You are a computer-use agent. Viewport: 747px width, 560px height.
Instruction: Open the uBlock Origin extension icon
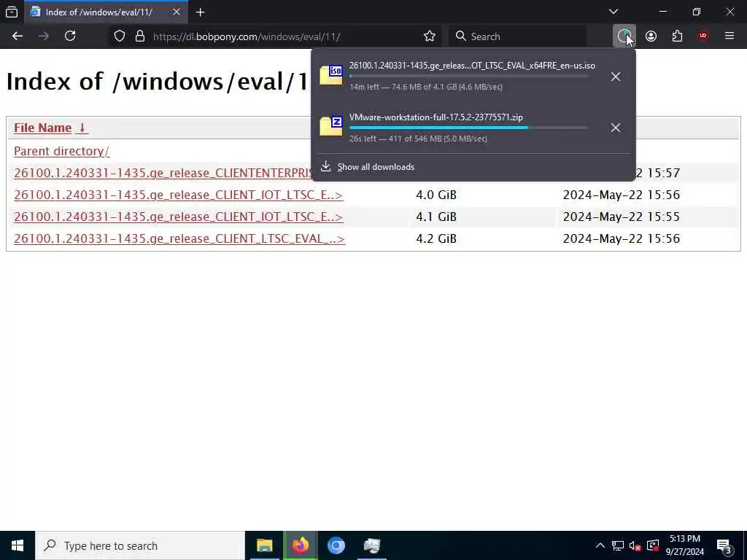703,36
